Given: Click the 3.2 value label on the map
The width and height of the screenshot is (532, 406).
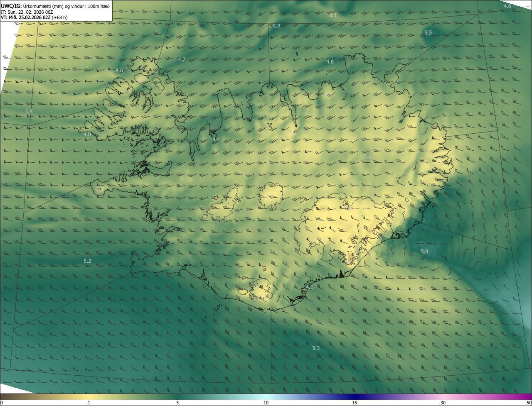Looking at the screenshot, I should coord(367,156).
